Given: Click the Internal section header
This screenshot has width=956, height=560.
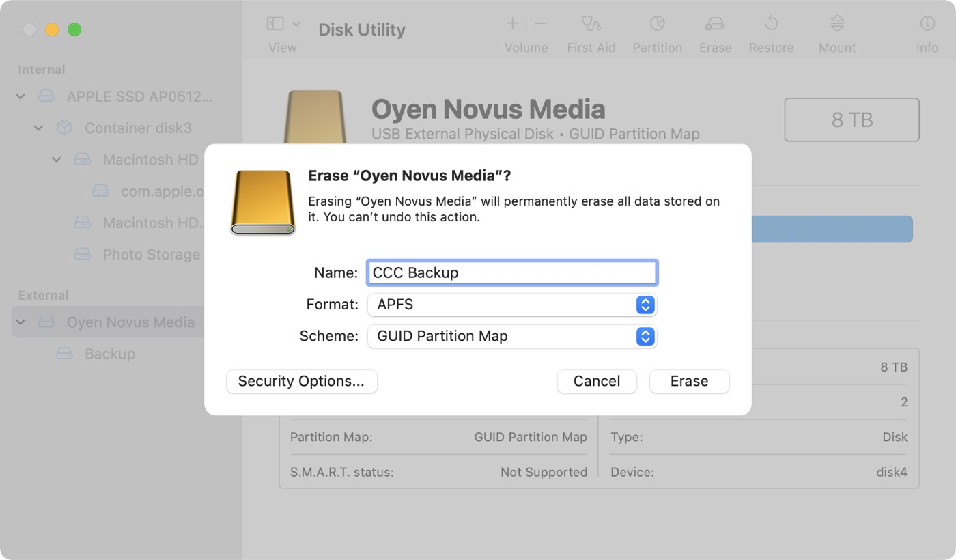Looking at the screenshot, I should pyautogui.click(x=42, y=70).
